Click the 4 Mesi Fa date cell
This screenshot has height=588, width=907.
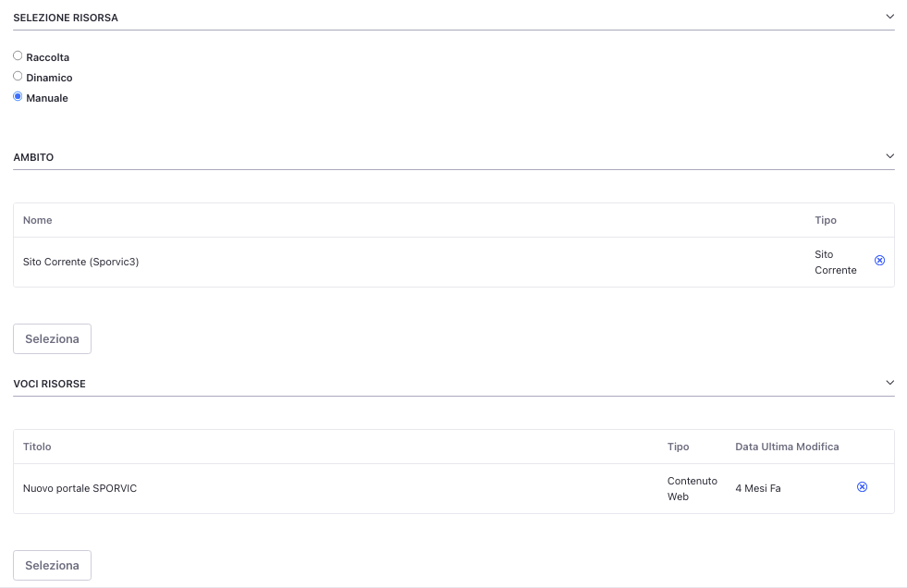point(757,488)
